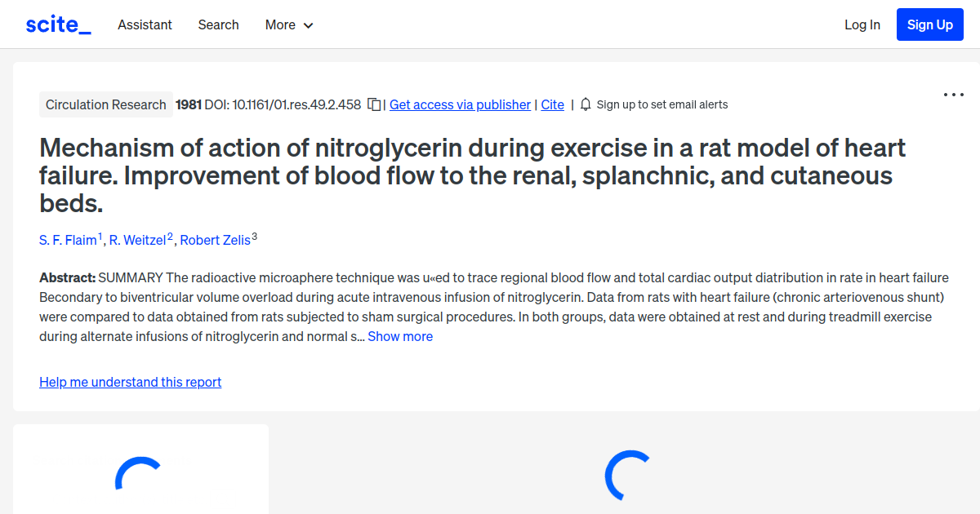Open author profile for R. Weitzel
This screenshot has width=980, height=514.
[138, 240]
